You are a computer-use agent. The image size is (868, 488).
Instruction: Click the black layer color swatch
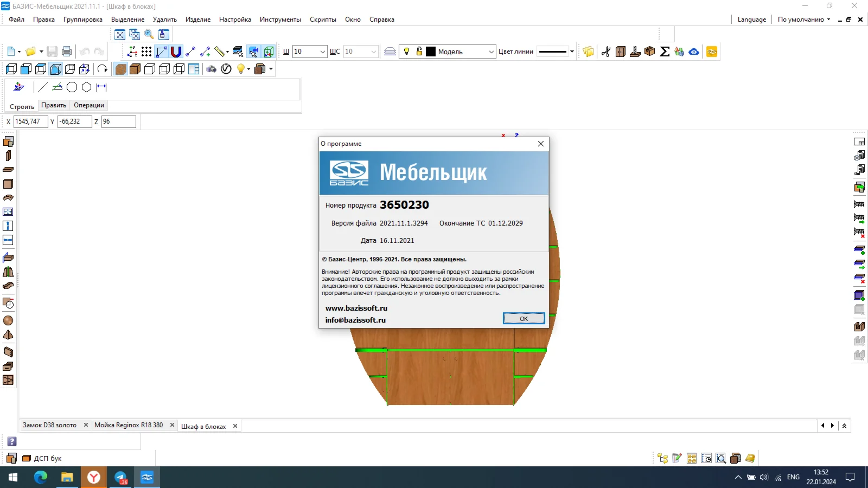coord(431,52)
